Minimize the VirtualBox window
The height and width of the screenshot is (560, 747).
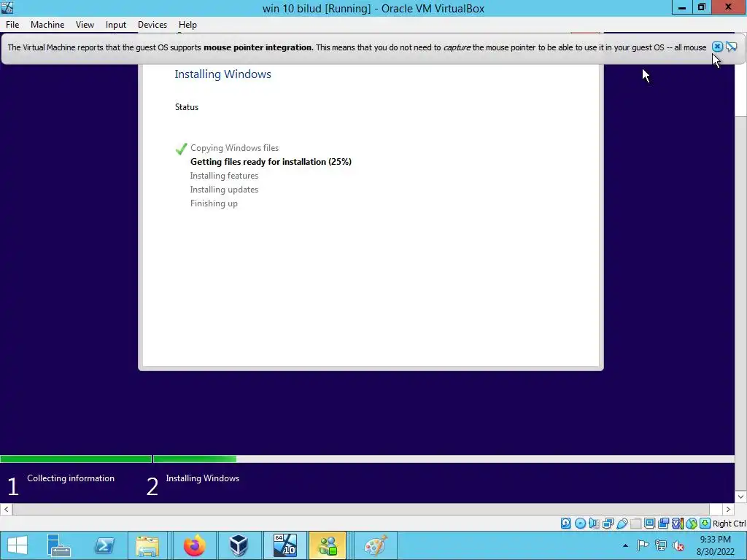click(682, 7)
